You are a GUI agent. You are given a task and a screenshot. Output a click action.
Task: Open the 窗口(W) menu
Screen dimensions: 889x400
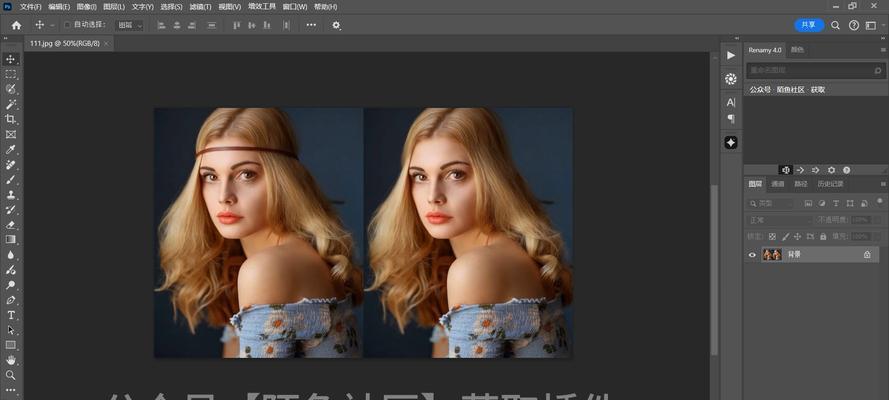[295, 7]
